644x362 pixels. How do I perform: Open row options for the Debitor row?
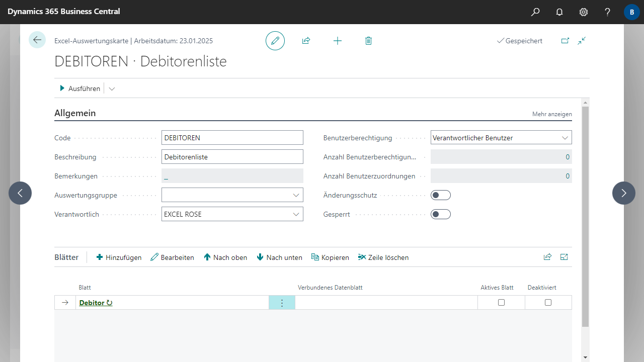pos(282,303)
